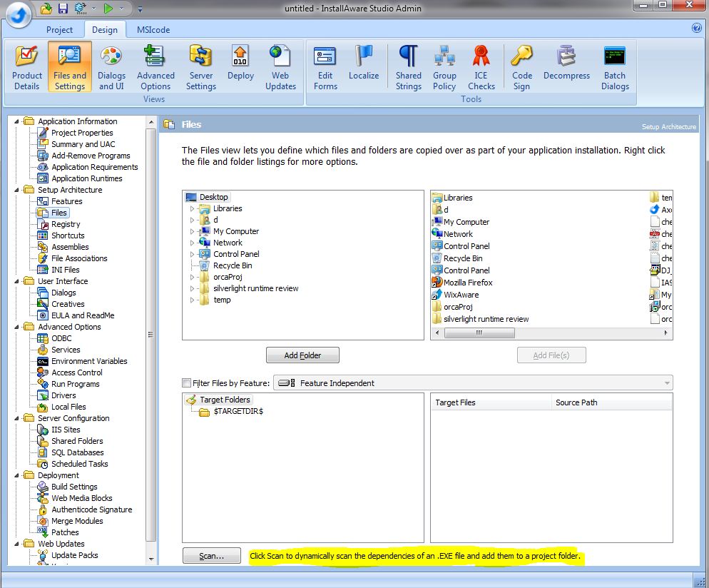
Task: Open Dialogs and UI view
Action: point(111,67)
